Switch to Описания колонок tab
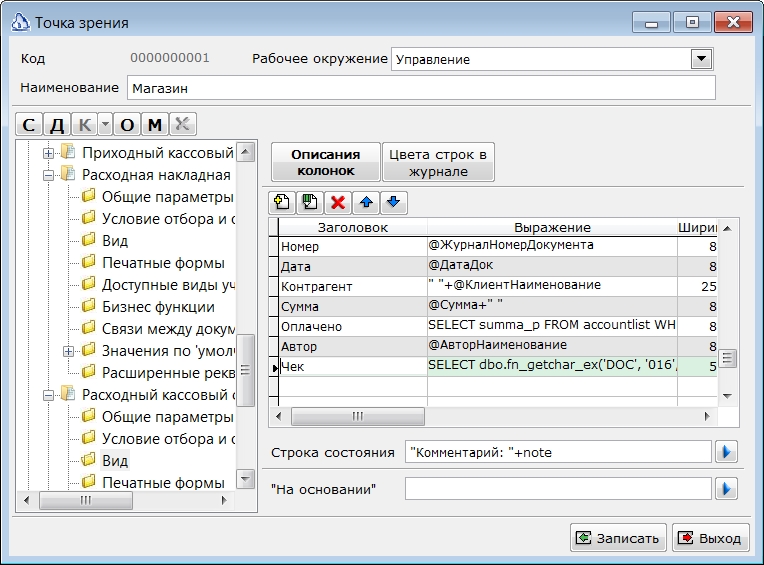This screenshot has width=764, height=565. pyautogui.click(x=325, y=162)
